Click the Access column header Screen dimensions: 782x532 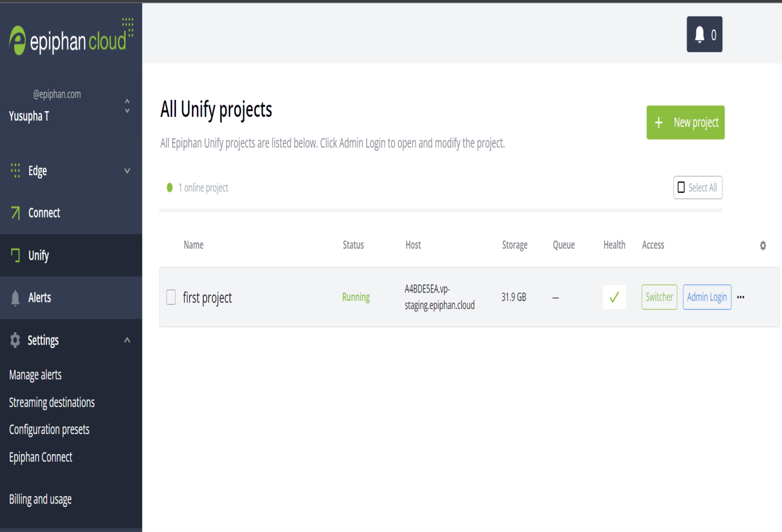click(x=653, y=245)
